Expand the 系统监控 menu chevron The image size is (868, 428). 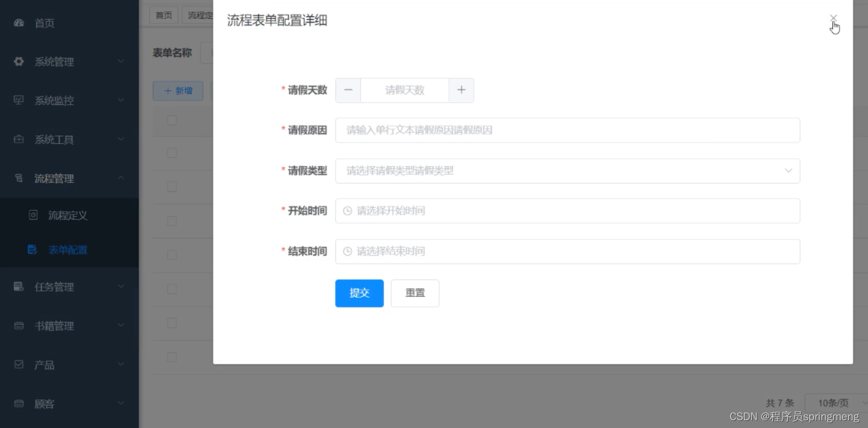tap(121, 101)
